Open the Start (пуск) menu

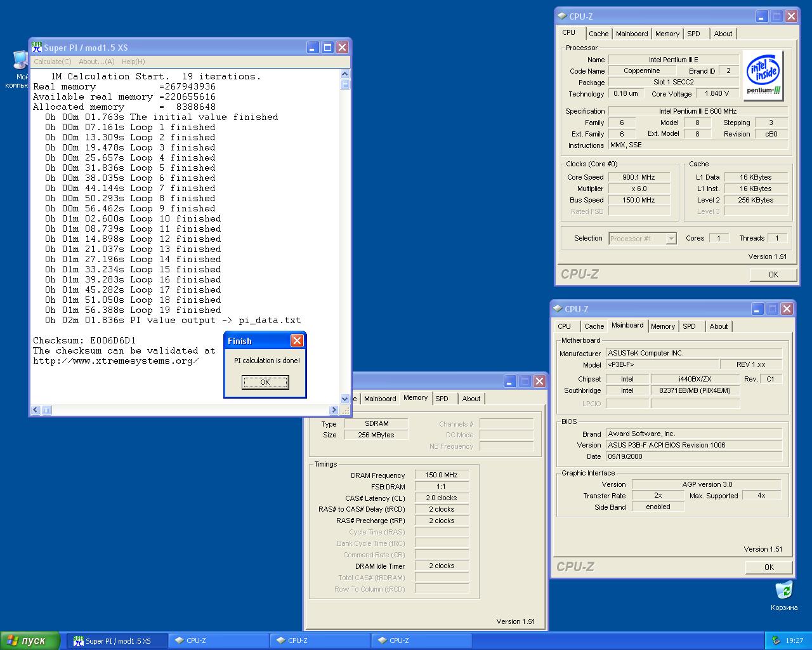click(x=30, y=640)
